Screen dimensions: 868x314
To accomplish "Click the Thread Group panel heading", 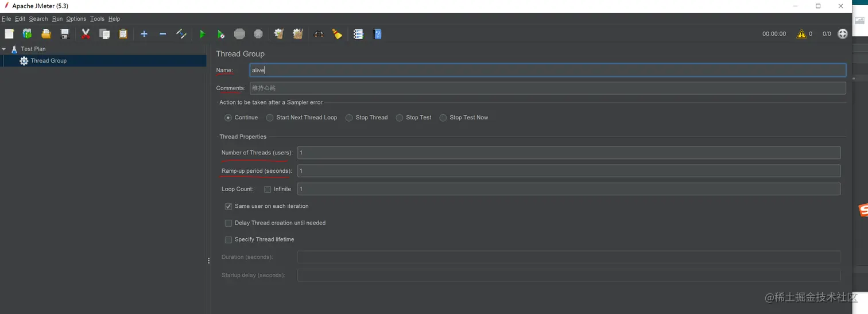I will point(240,53).
